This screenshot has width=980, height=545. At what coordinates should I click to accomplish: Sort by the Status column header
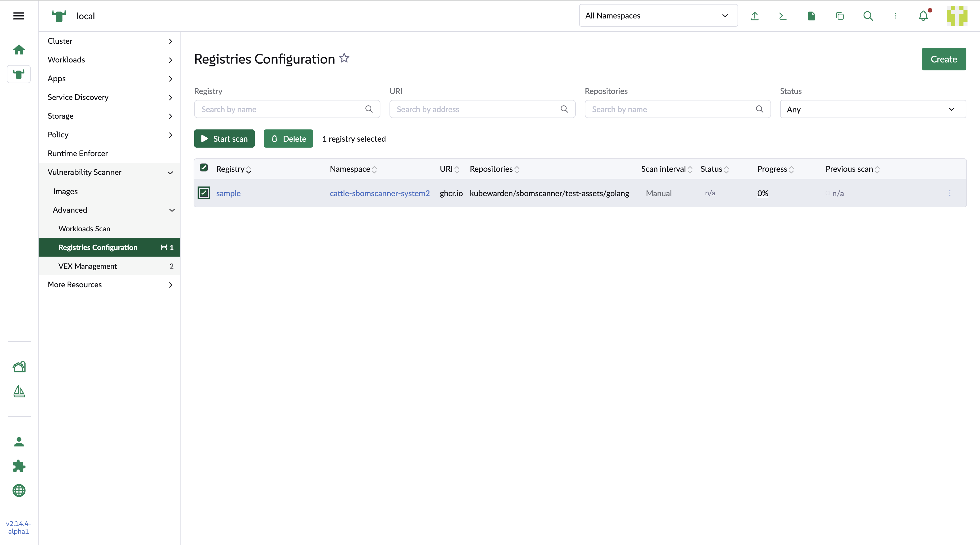click(715, 169)
